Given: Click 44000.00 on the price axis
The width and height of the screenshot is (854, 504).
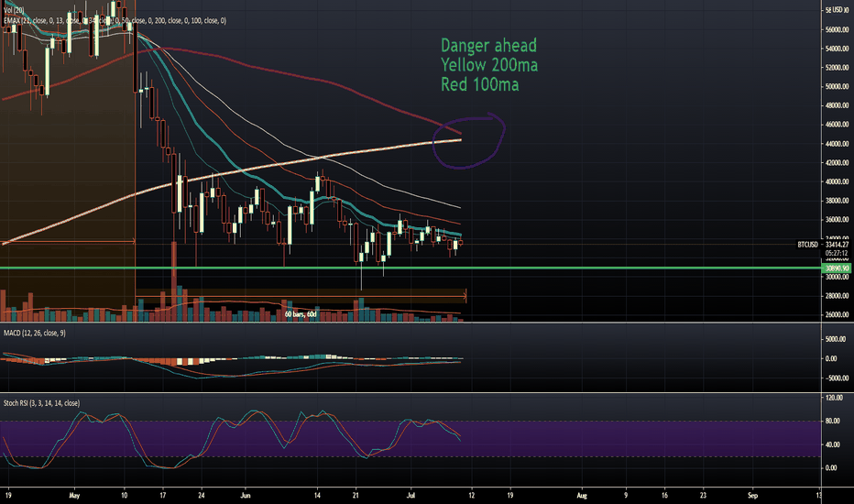Looking at the screenshot, I should (x=837, y=144).
